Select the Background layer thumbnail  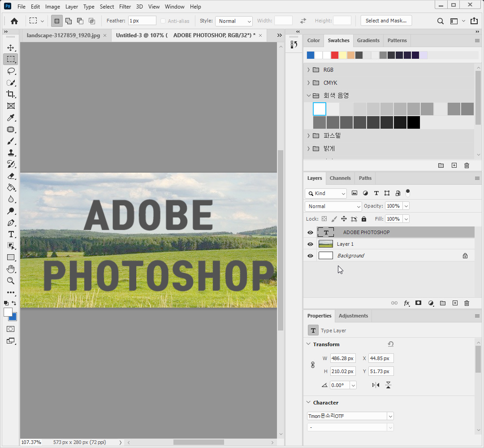pyautogui.click(x=325, y=256)
